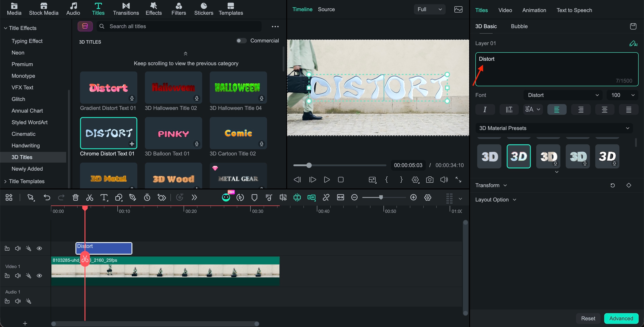Click the timeline settings gear icon
The width and height of the screenshot is (644, 327).
(428, 198)
